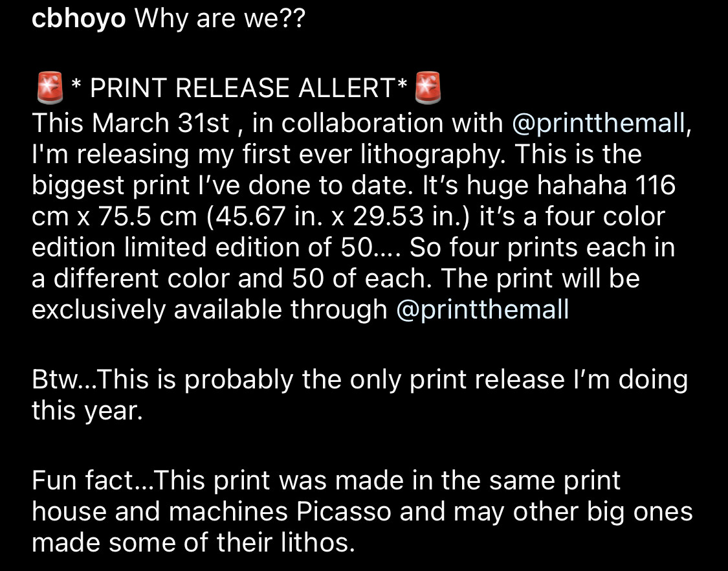Click the siren emoji before PRINT RELEASE
This screenshot has width=728, height=571.
50,87
